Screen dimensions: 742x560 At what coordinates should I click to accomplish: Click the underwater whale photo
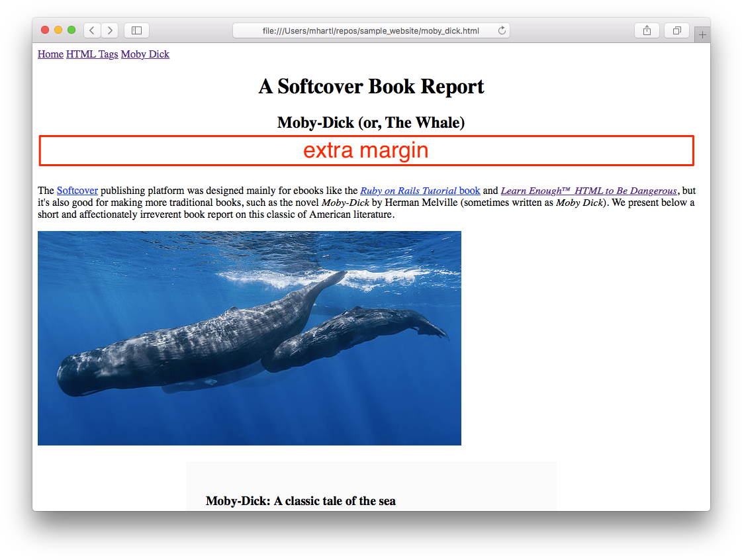click(250, 338)
